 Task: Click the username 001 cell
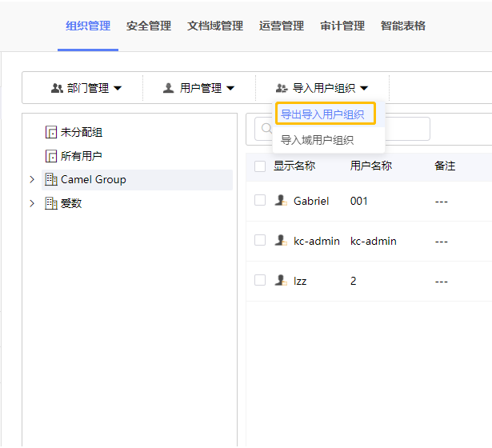point(358,201)
